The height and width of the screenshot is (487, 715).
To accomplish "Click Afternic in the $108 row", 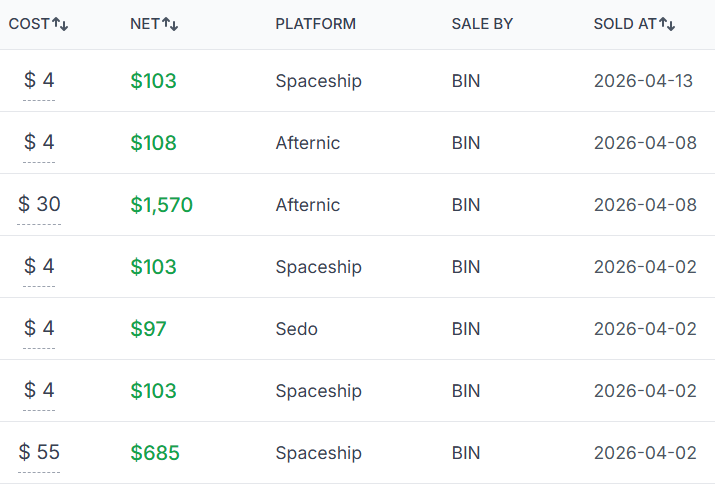I will (x=307, y=143).
